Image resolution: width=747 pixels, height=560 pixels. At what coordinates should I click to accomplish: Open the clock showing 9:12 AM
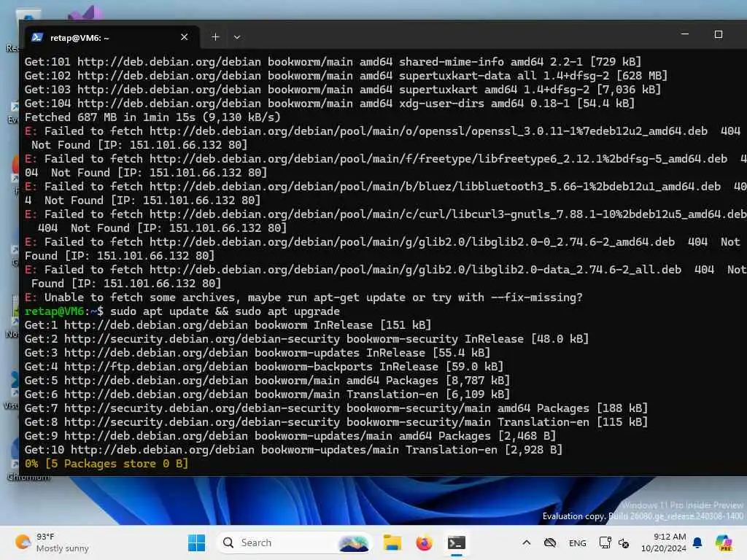(664, 542)
